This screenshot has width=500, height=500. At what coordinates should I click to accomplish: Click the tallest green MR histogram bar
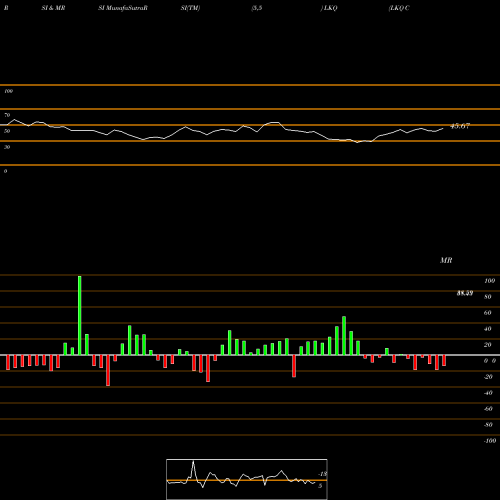[x=79, y=315]
